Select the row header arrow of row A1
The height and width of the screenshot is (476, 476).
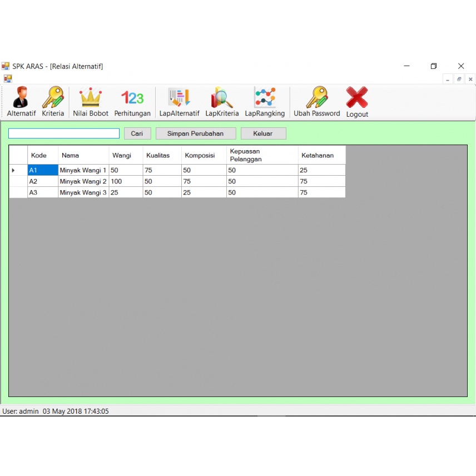pyautogui.click(x=18, y=170)
